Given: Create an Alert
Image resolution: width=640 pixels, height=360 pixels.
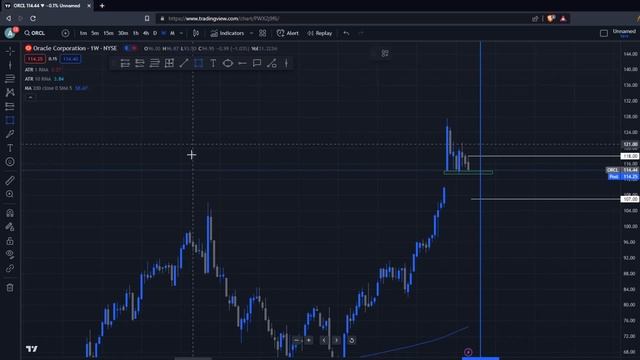Looking at the screenshot, I should [x=287, y=33].
